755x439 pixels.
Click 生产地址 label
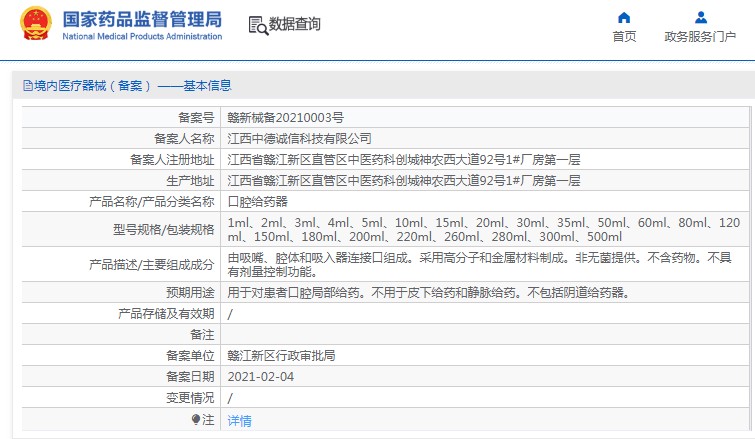pyautogui.click(x=190, y=181)
